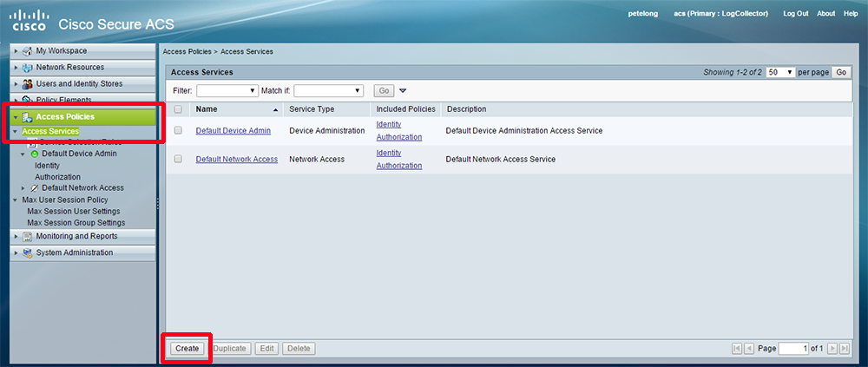Go to last page arrow
The height and width of the screenshot is (367, 868).
(845, 349)
